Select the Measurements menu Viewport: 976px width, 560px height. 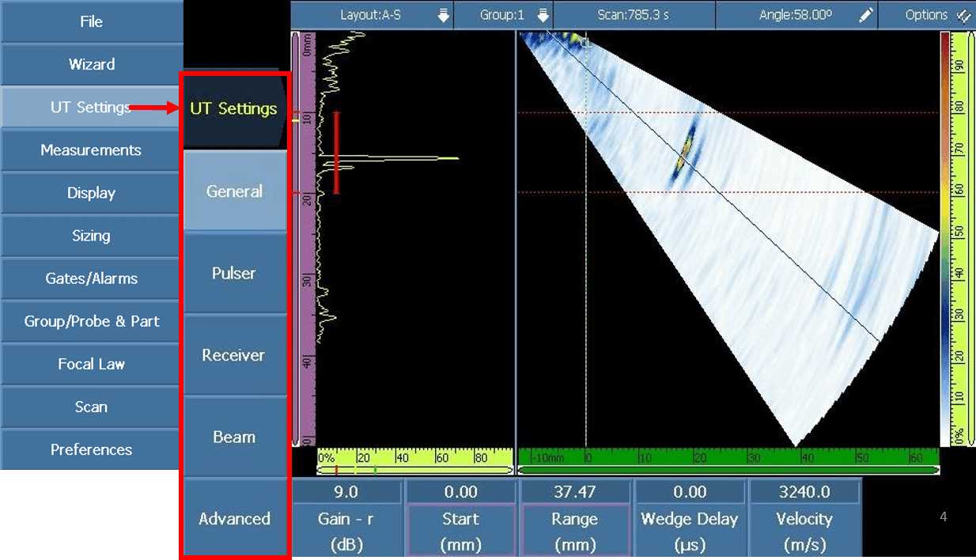pyautogui.click(x=91, y=149)
